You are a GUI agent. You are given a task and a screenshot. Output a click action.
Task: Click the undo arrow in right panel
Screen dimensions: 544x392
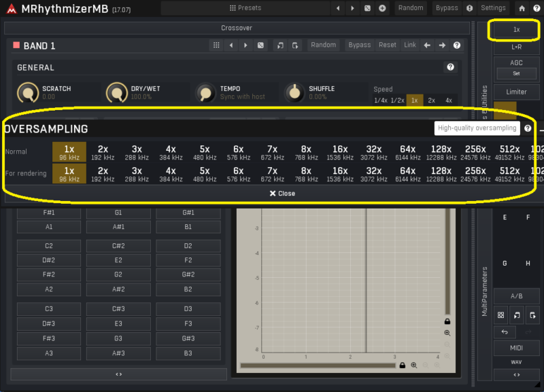pyautogui.click(x=504, y=332)
